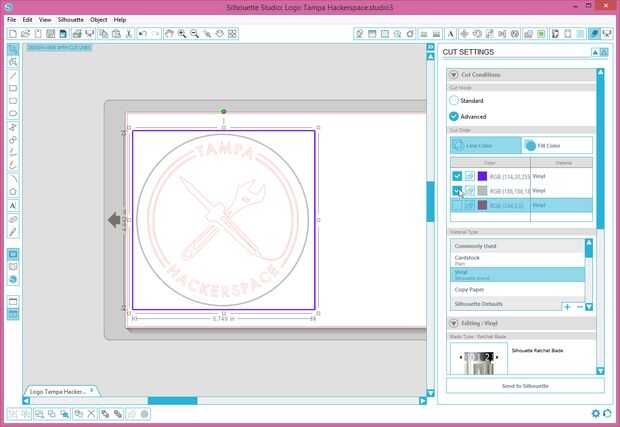The height and width of the screenshot is (427, 620).
Task: Click the highlighted Cut Settings toolbar icon
Action: [594, 34]
